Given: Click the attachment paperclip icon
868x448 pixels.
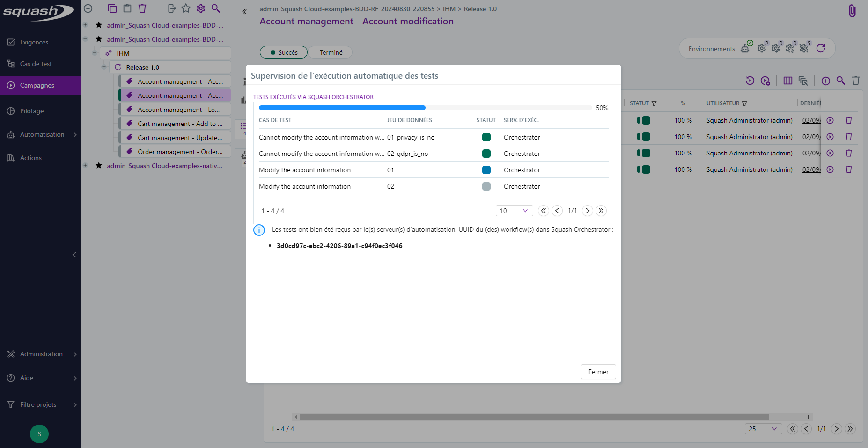Looking at the screenshot, I should [852, 11].
